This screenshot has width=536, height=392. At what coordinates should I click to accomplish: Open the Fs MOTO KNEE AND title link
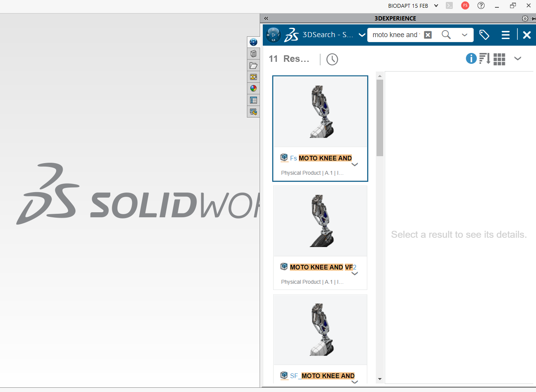[321, 158]
